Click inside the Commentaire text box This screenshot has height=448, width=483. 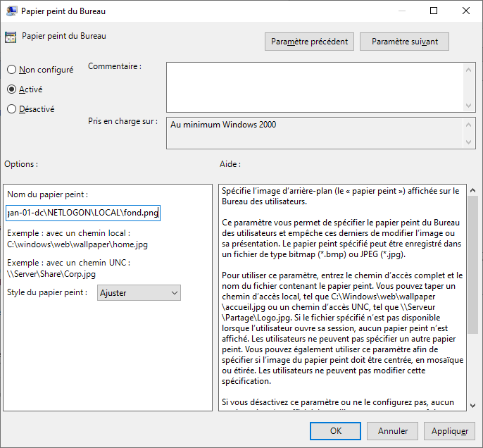point(315,86)
